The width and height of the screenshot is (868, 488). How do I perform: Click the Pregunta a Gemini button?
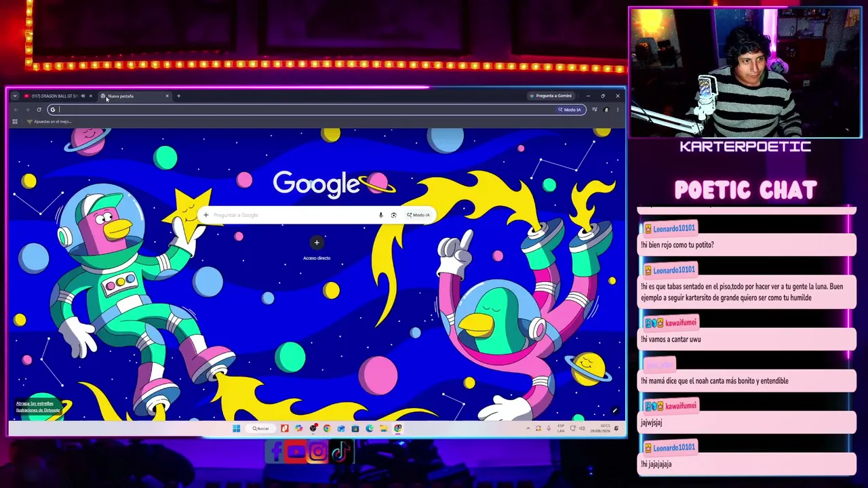click(x=551, y=96)
